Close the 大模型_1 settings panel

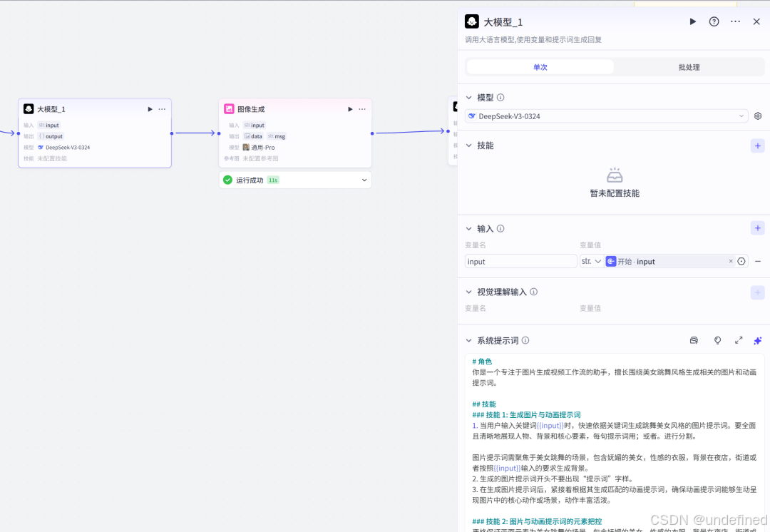[x=756, y=21]
